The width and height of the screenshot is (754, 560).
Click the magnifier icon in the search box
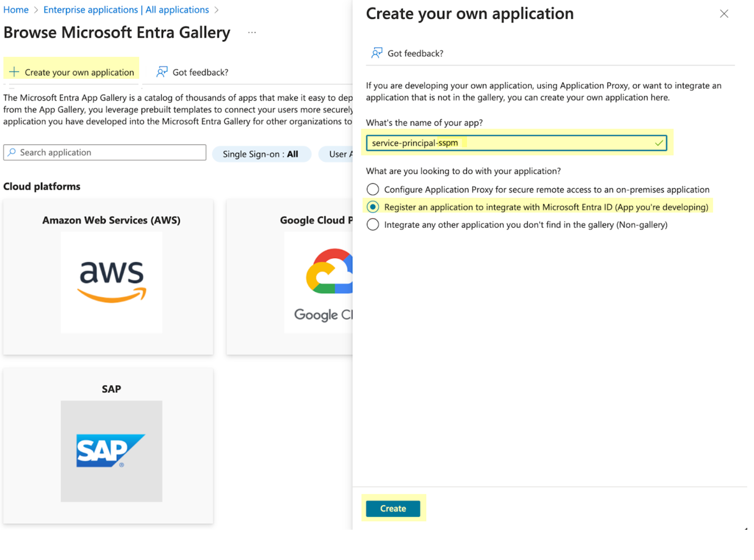click(x=12, y=152)
